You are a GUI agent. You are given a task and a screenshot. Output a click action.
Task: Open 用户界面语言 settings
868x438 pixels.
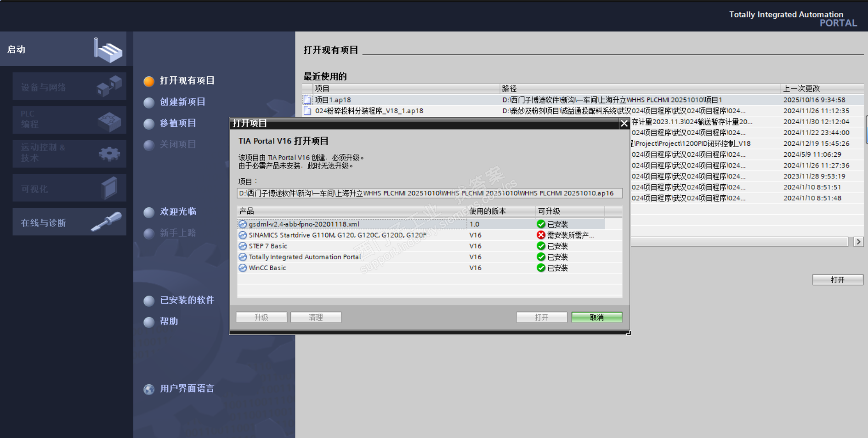187,389
